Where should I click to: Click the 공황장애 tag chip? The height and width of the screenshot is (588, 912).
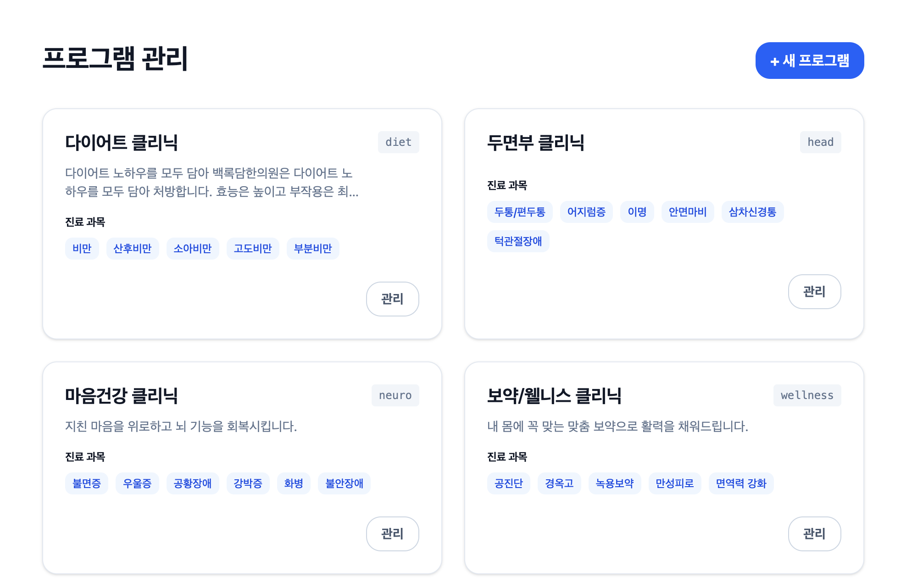[x=193, y=483]
